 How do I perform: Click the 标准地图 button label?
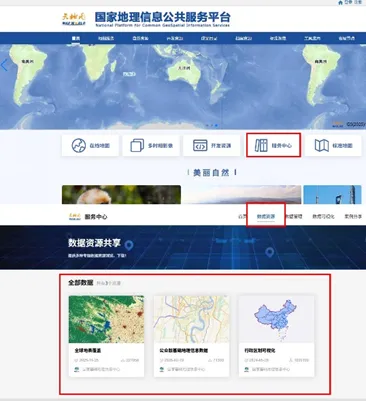click(x=342, y=146)
